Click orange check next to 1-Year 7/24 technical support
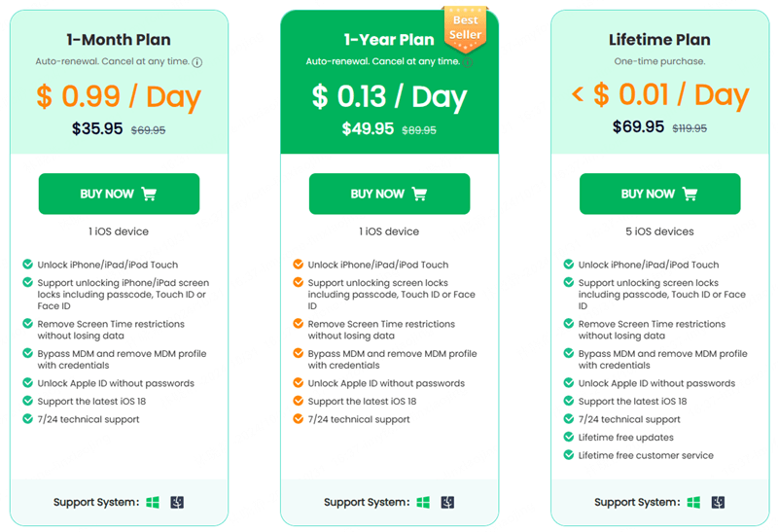This screenshot has width=778, height=532. (298, 419)
